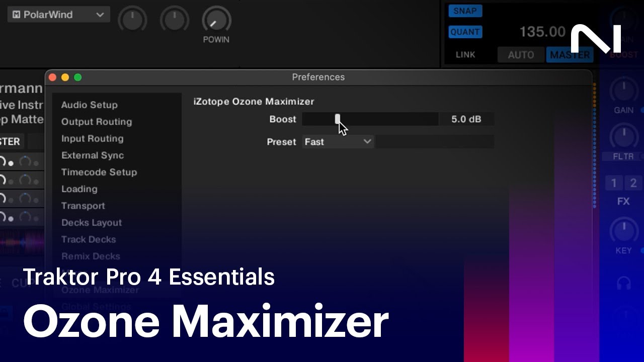Open the Loading preferences page
The height and width of the screenshot is (362, 644).
click(x=79, y=189)
